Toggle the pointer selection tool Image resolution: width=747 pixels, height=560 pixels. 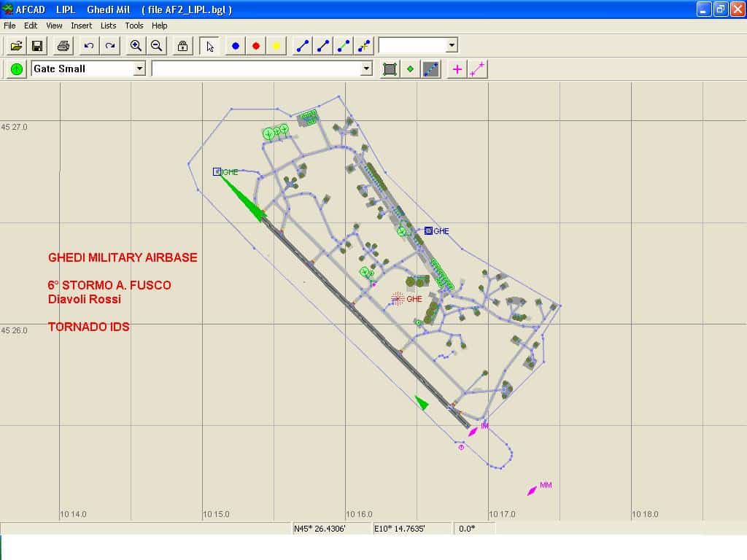(209, 46)
